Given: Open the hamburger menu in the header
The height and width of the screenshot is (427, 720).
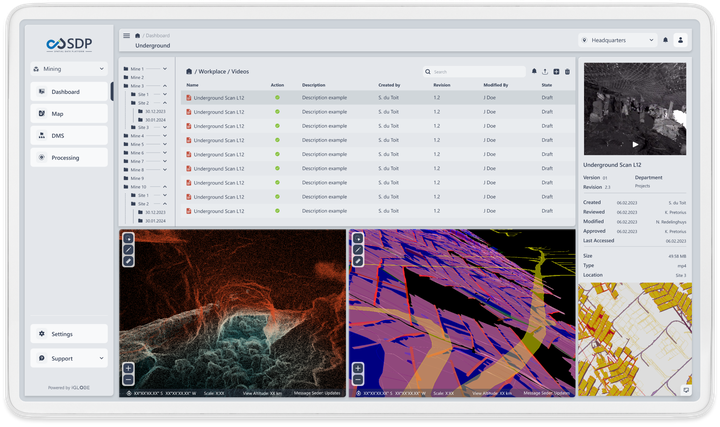Looking at the screenshot, I should [x=126, y=35].
